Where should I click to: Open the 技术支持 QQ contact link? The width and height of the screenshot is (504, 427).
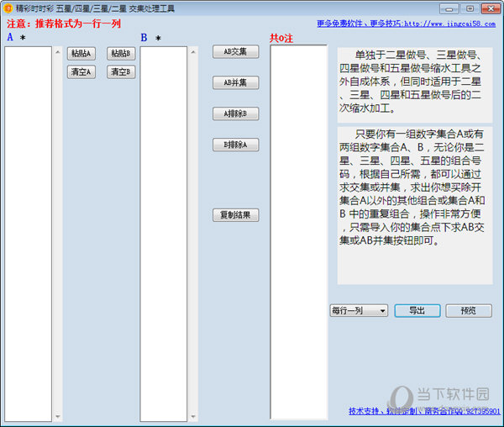[424, 411]
